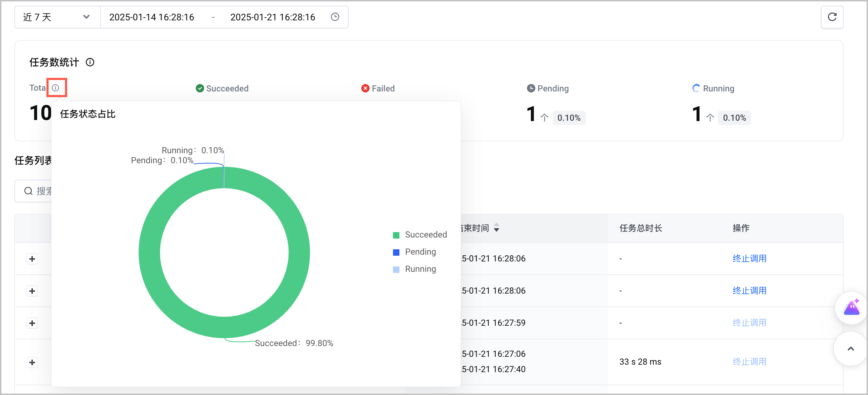
Task: Click info icon beside Total
Action: click(55, 87)
